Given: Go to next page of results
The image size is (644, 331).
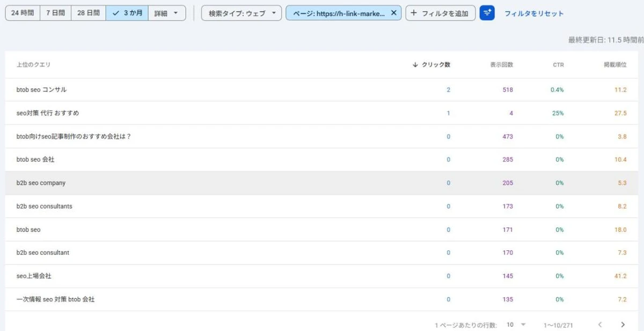Looking at the screenshot, I should 623,325.
